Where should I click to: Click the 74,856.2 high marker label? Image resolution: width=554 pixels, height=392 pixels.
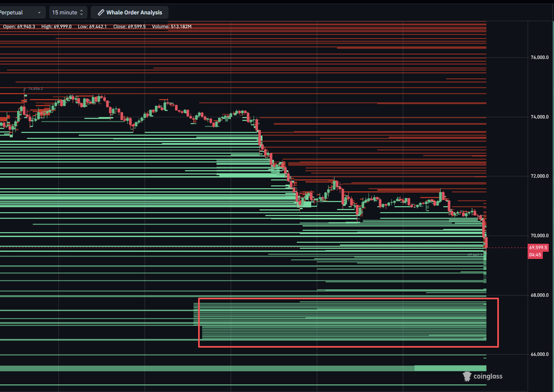click(x=36, y=89)
